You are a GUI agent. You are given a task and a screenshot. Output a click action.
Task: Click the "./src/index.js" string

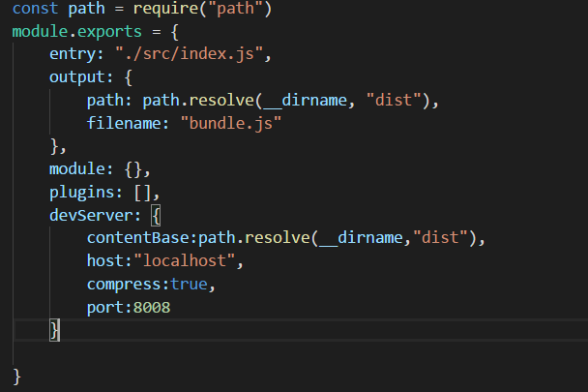click(189, 54)
